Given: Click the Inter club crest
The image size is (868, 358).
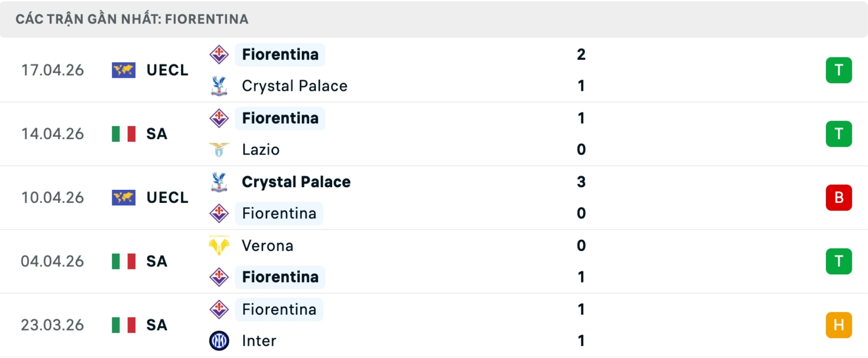Looking at the screenshot, I should point(219,341).
